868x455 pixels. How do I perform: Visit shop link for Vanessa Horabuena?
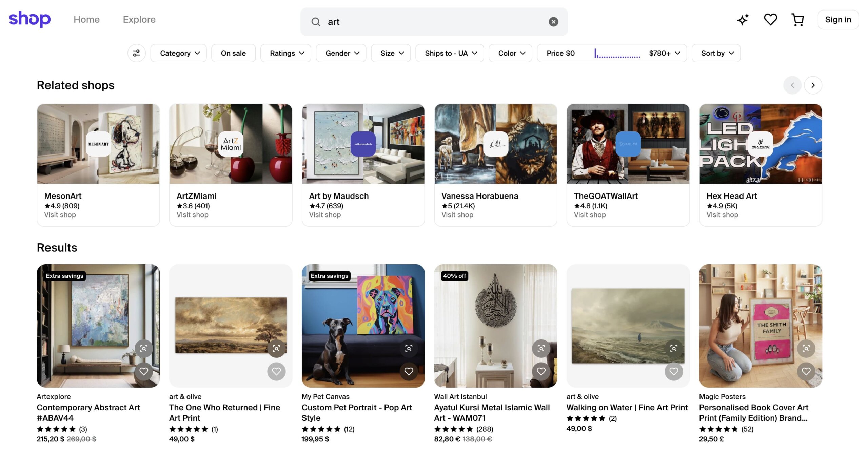tap(457, 215)
